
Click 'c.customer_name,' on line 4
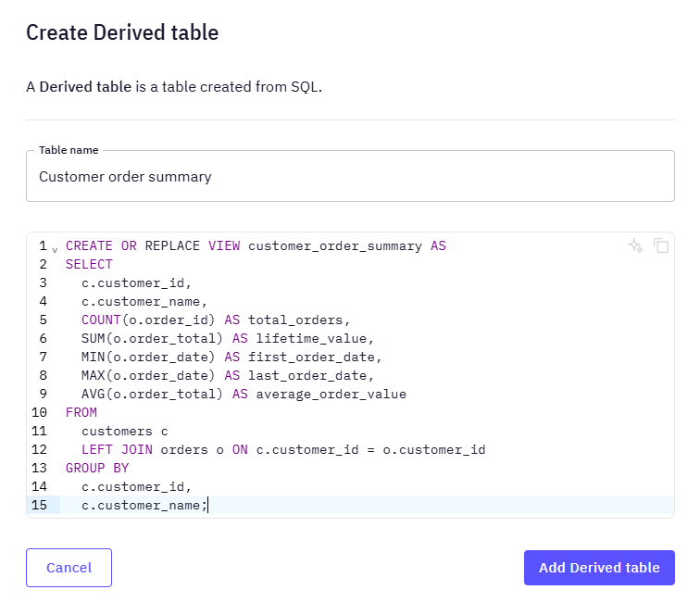coord(144,301)
